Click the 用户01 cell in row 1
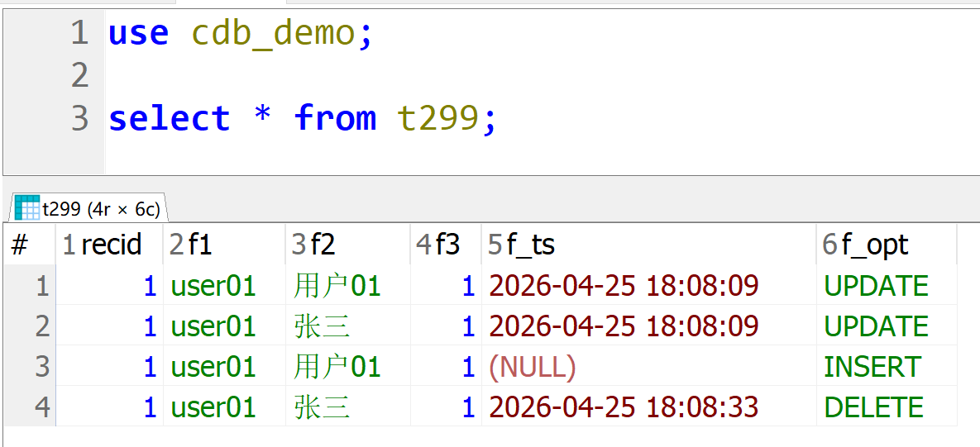The height and width of the screenshot is (447, 980). point(337,286)
